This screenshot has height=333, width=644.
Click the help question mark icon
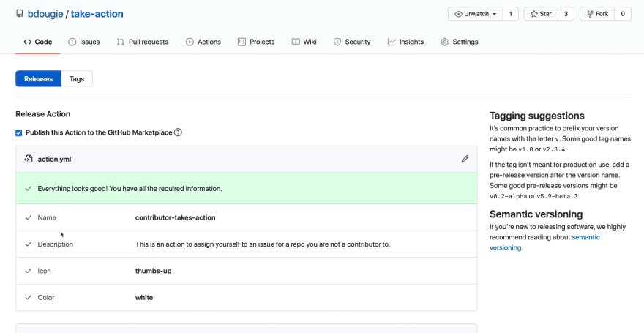click(178, 132)
